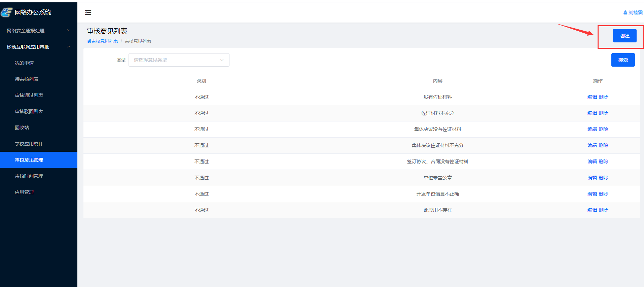Image resolution: width=644 pixels, height=287 pixels.
Task: Select 审核通过列表 in sidebar
Action: [x=29, y=95]
